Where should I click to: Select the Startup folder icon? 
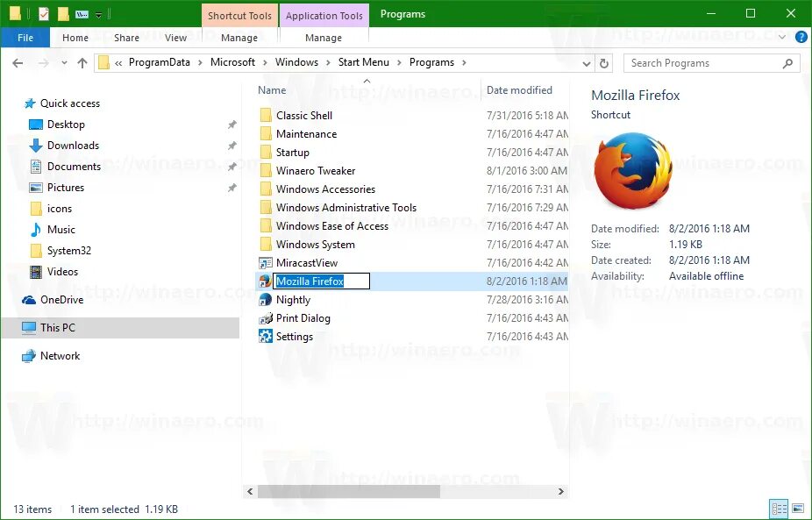pos(266,153)
